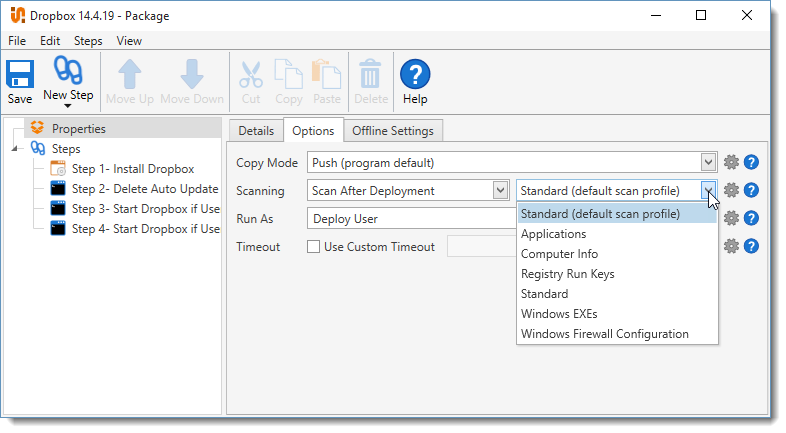Click gear icon on Timeout row
This screenshot has height=433, width=786.
731,246
